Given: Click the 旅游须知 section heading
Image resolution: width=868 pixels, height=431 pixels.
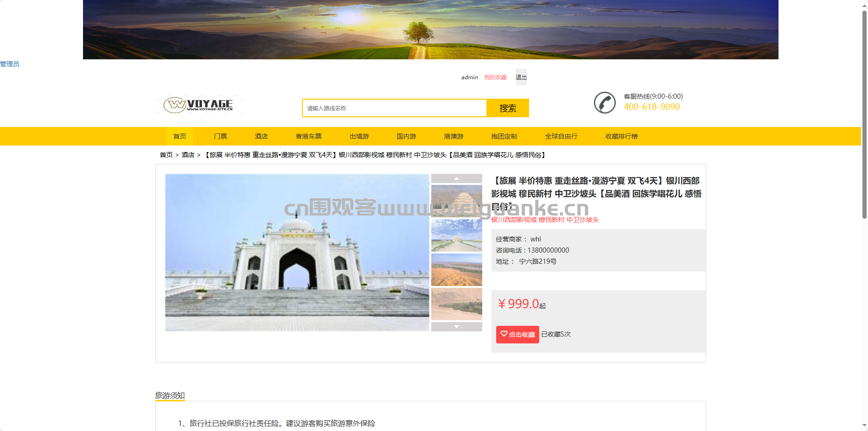Looking at the screenshot, I should point(170,395).
